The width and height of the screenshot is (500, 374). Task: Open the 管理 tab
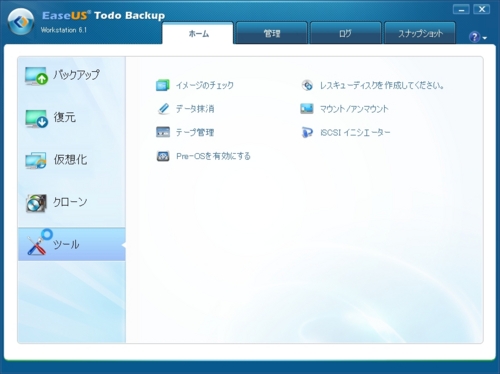[x=272, y=33]
